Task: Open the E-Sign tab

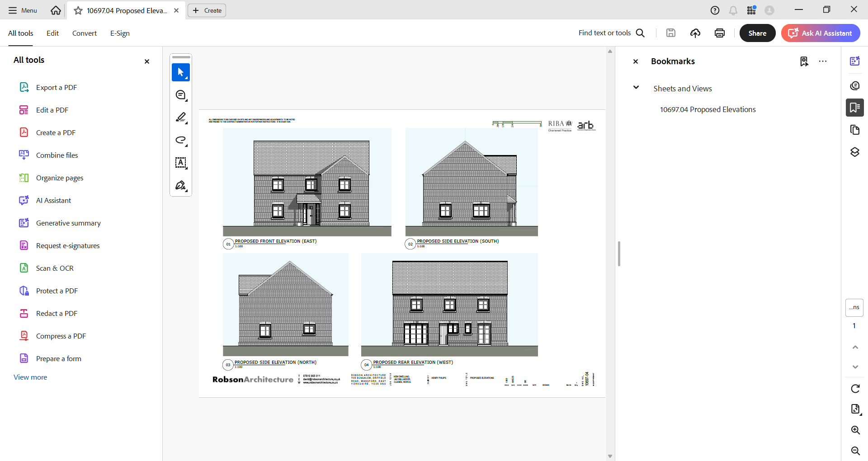Action: 120,33
